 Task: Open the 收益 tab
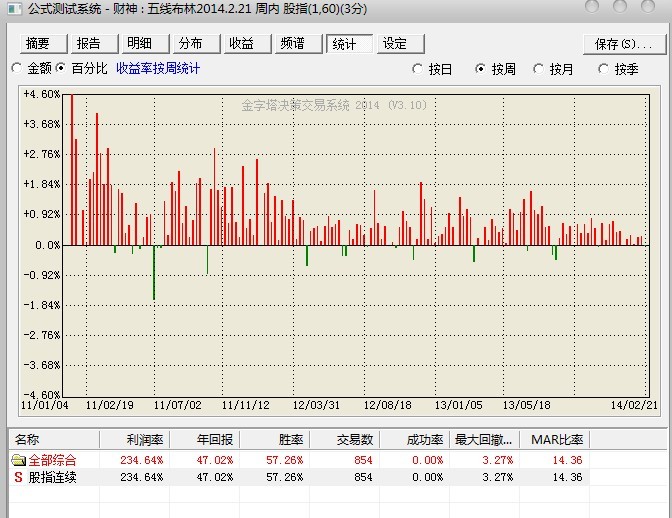click(247, 43)
